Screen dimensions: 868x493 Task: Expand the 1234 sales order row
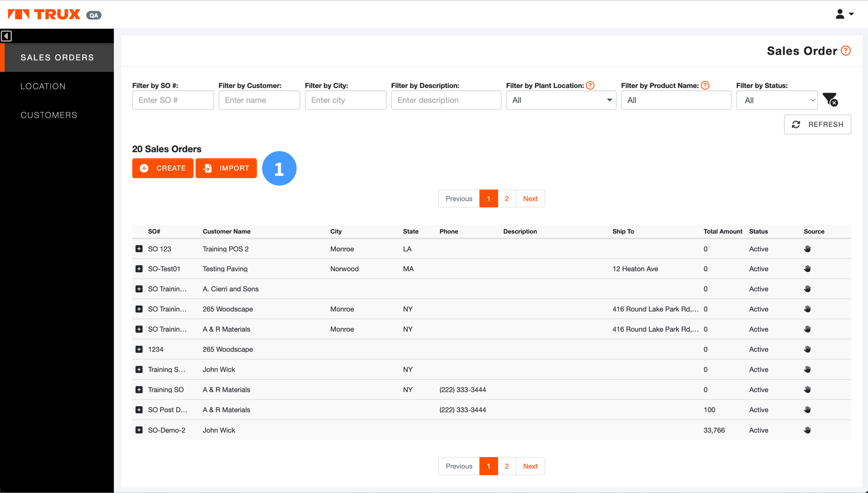139,349
